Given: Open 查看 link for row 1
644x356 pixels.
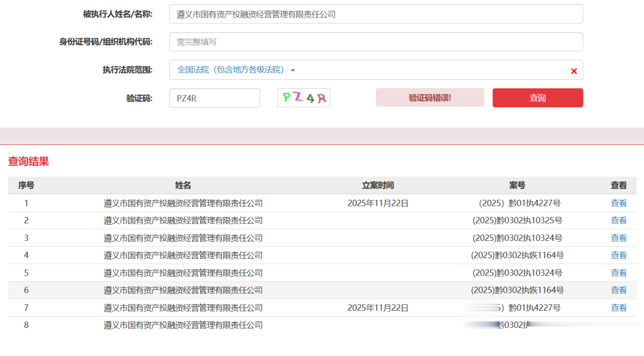Looking at the screenshot, I should pyautogui.click(x=618, y=203).
